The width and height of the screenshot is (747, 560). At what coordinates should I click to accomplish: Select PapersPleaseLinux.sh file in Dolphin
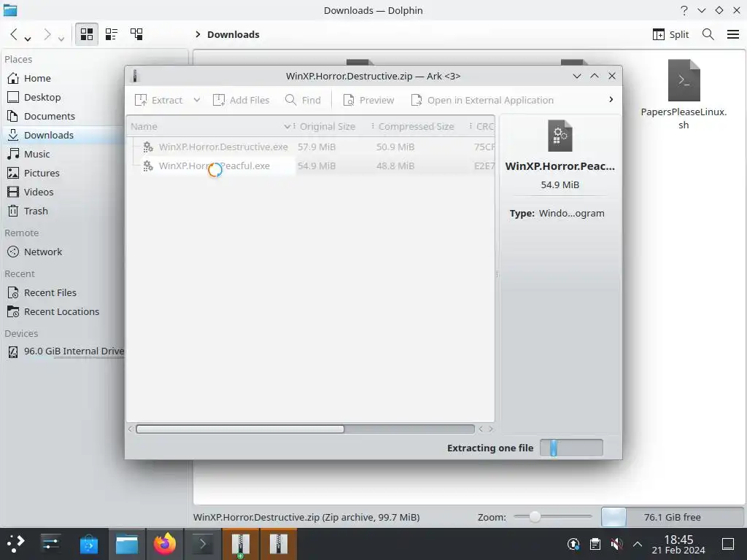684,94
